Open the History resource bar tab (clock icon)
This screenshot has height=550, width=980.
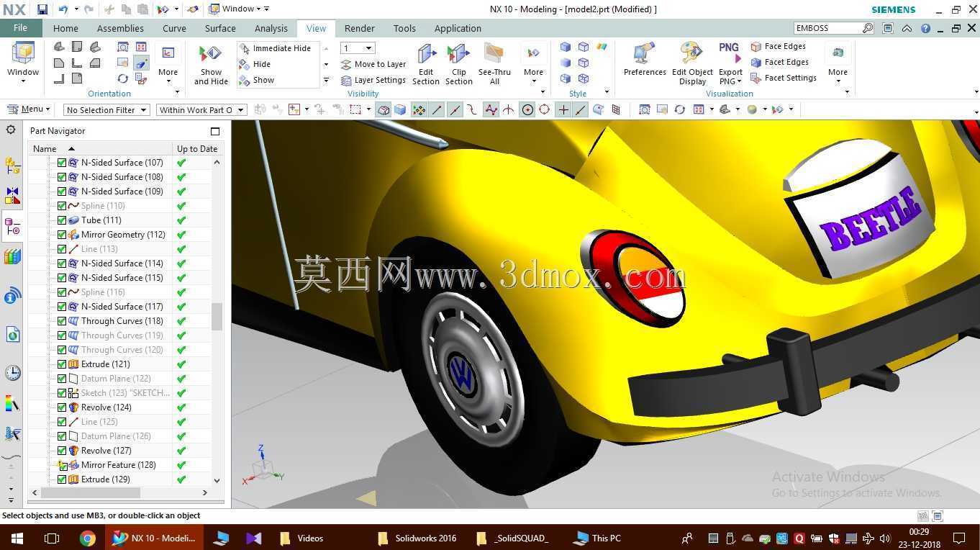(x=12, y=373)
